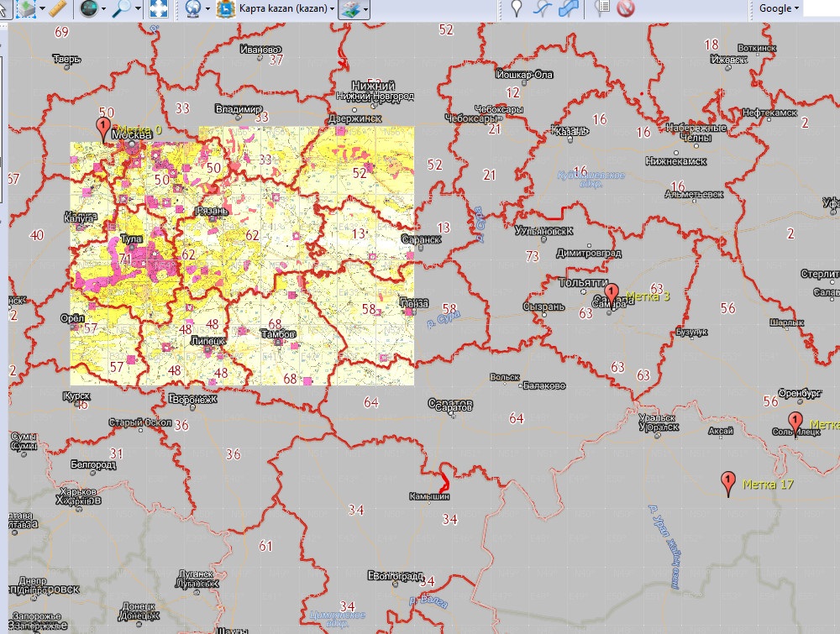840x634 pixels.
Task: Open dropdown arrow beside layers icon
Action: [367, 9]
